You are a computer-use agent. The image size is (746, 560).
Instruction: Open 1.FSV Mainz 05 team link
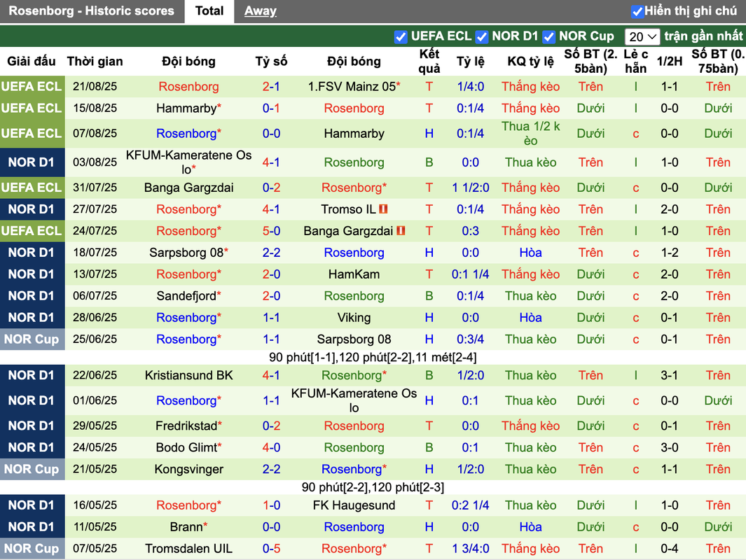354,87
